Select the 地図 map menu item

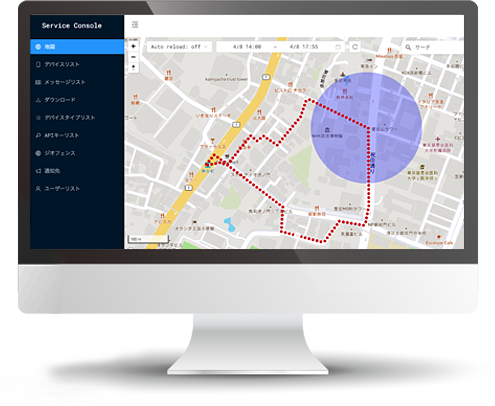[x=77, y=47]
